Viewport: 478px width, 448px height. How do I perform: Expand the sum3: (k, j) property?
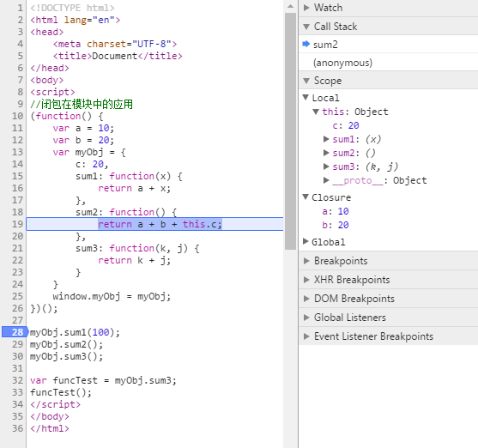326,166
